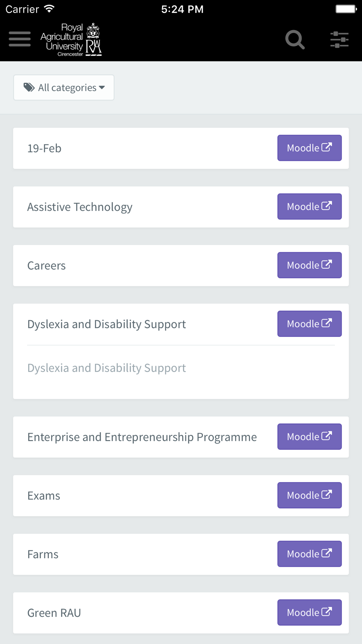This screenshot has height=644, width=362.
Task: Tap the Royal Agricultural University logo
Action: coord(71,39)
